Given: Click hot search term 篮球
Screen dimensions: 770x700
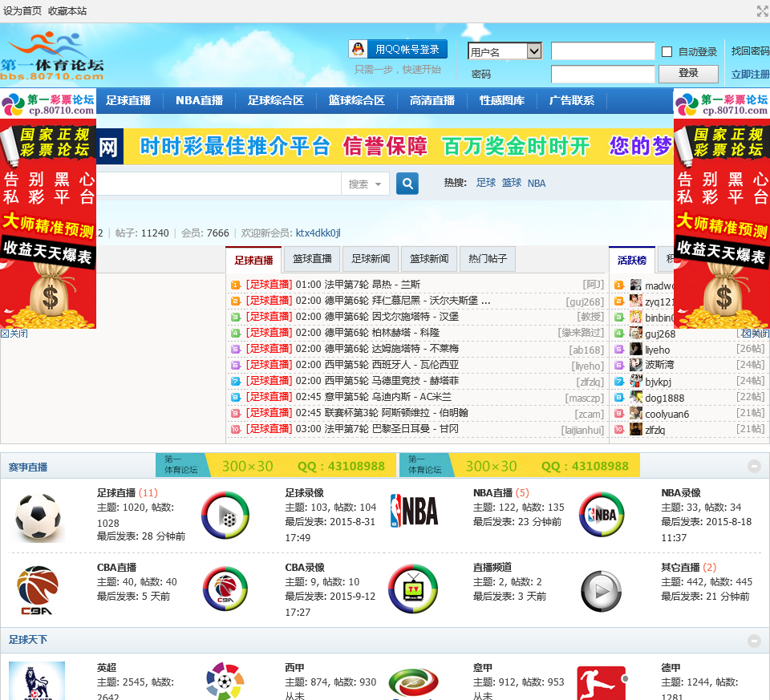Looking at the screenshot, I should (x=511, y=183).
